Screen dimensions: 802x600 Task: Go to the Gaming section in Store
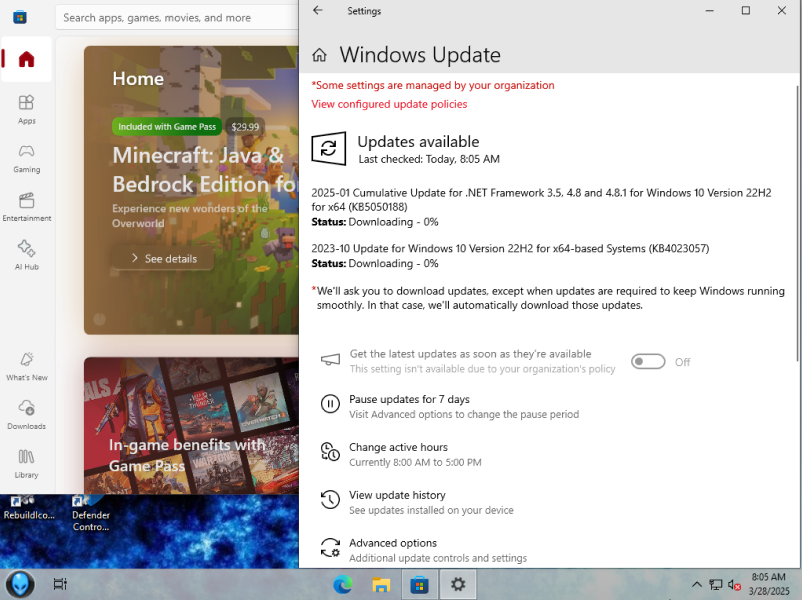tap(26, 159)
